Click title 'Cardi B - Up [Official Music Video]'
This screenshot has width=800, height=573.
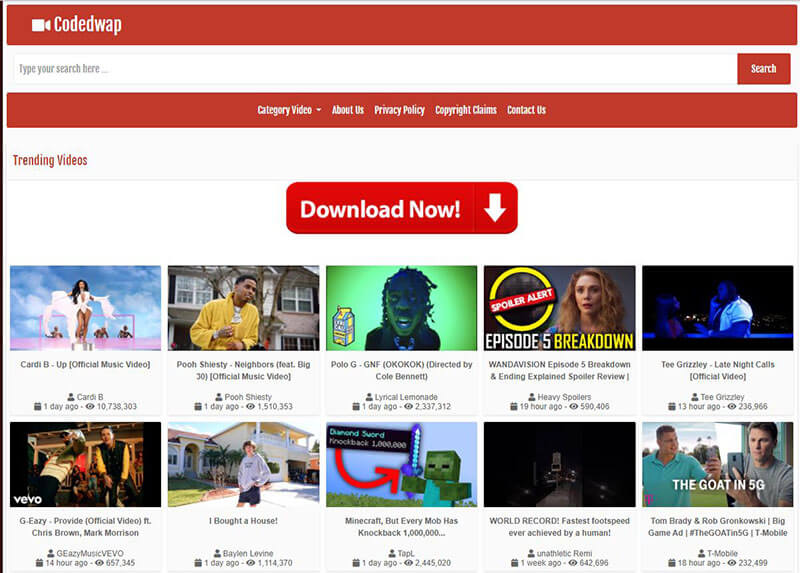(x=85, y=364)
